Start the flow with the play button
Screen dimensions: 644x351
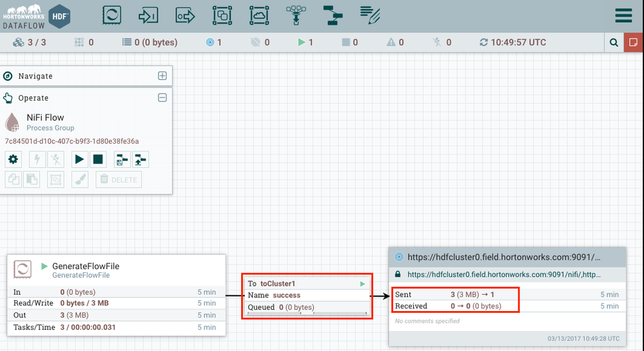(80, 159)
